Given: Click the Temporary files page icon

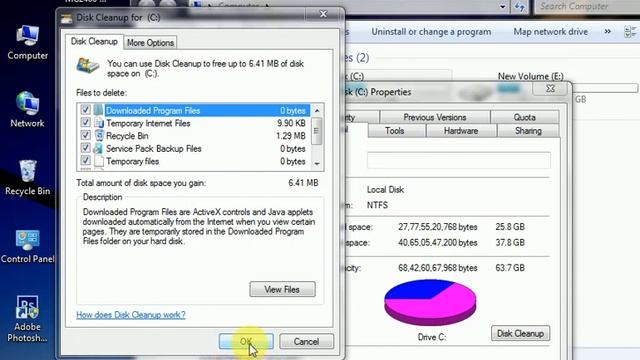Looking at the screenshot, I should tap(99, 161).
